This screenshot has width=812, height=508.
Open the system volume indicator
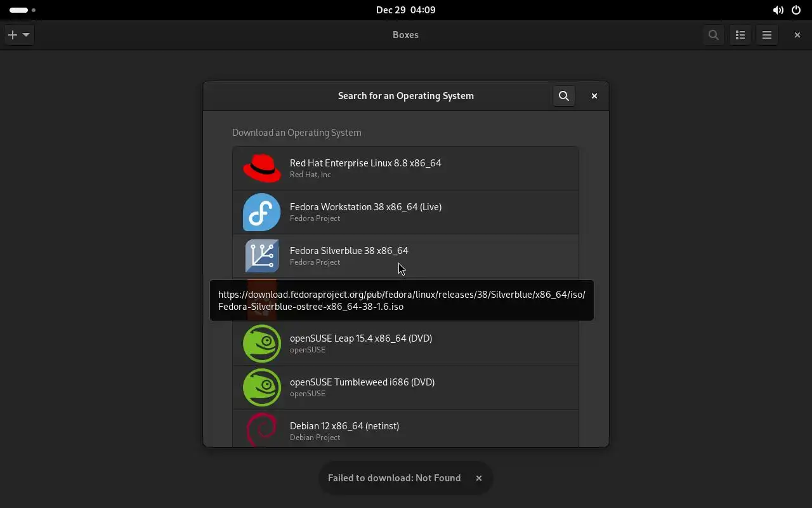click(778, 10)
